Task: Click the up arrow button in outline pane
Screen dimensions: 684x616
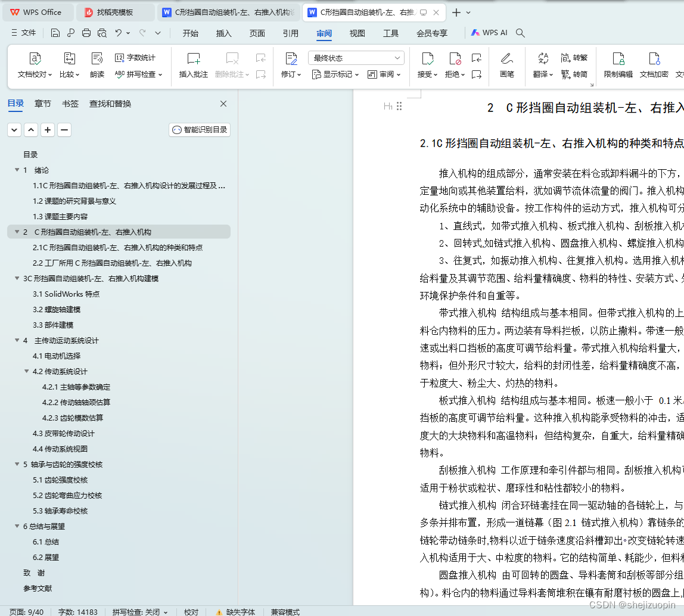Action: [31, 129]
